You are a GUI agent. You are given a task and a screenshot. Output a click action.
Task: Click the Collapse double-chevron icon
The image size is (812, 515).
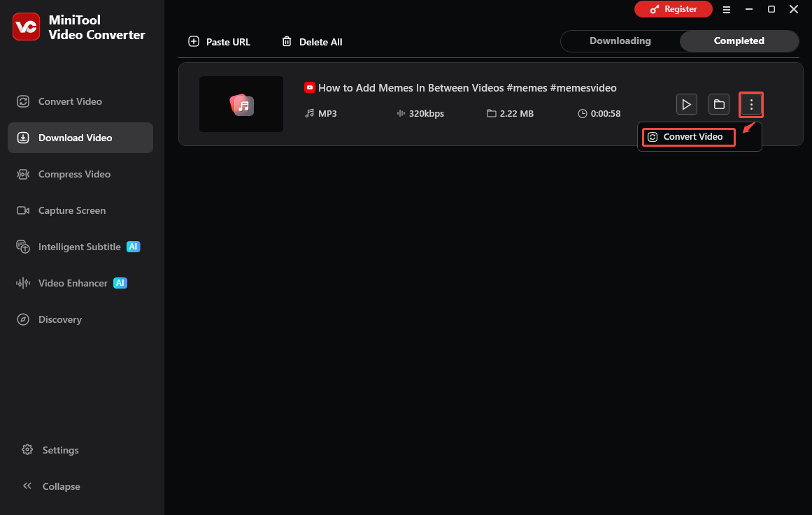pos(27,486)
